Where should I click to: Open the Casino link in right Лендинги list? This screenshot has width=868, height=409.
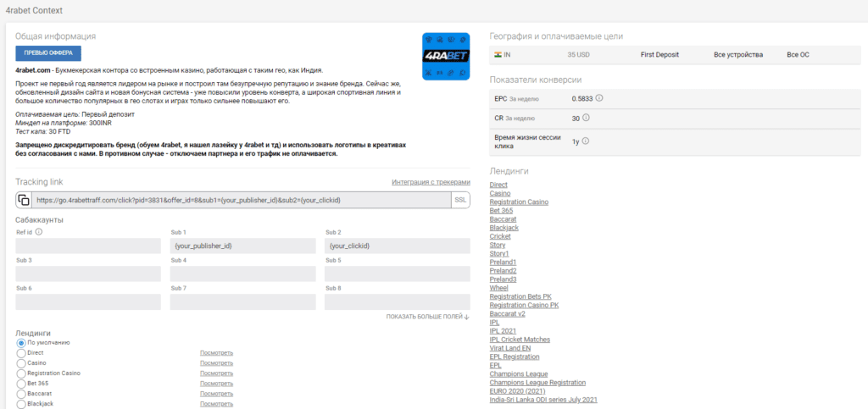[500, 193]
